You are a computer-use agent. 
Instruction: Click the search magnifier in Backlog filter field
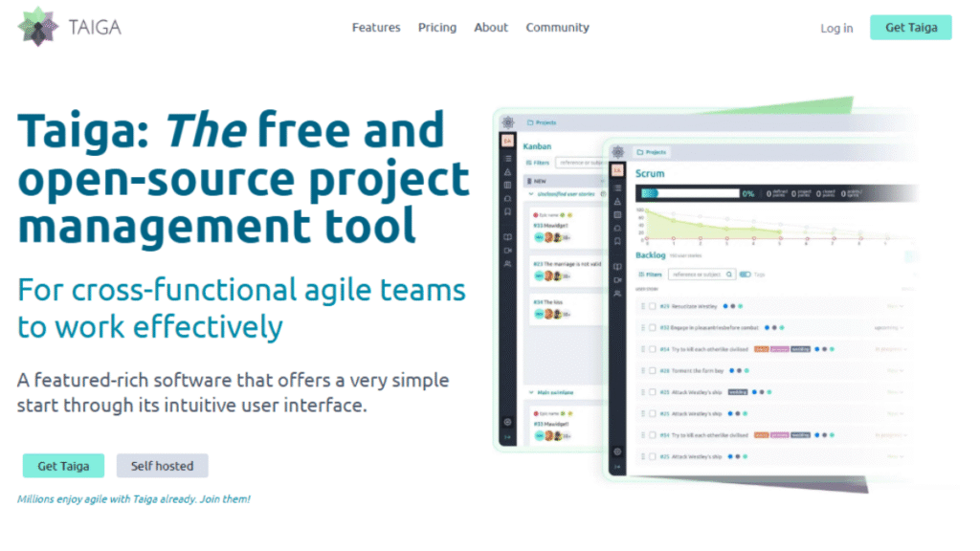[x=729, y=275]
